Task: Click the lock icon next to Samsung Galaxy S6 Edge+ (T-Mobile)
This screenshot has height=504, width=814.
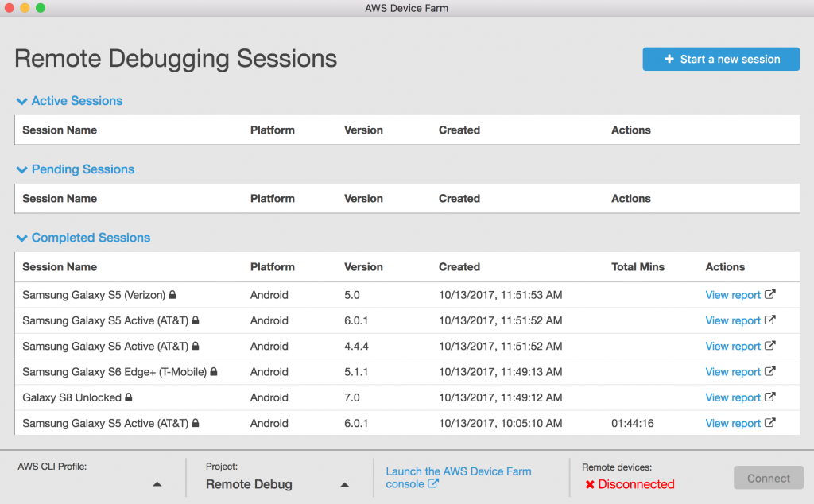Action: click(x=213, y=372)
